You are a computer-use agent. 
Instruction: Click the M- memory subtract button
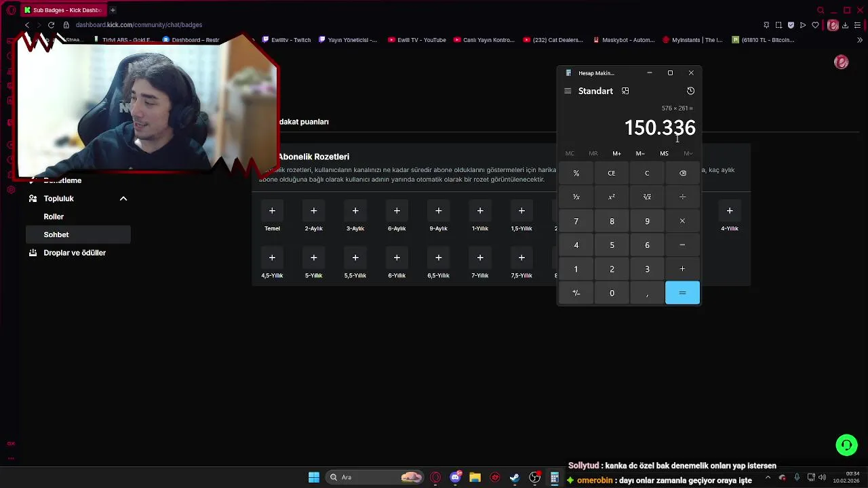640,154
